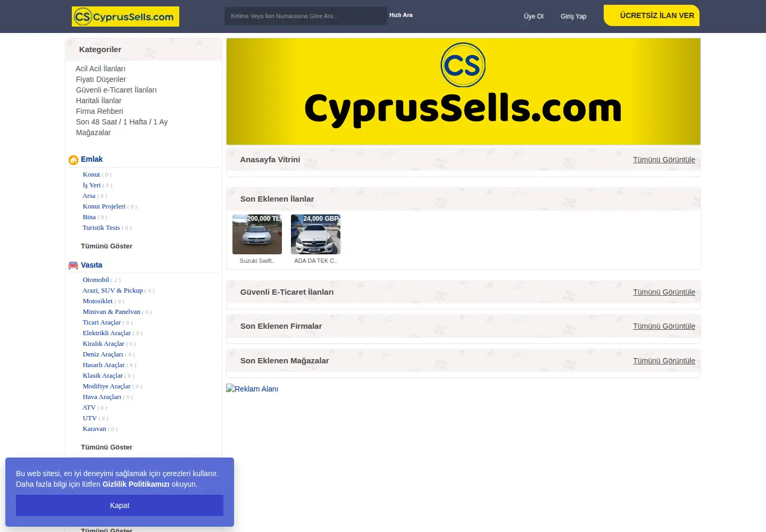Image resolution: width=766 pixels, height=532 pixels.
Task: Click Tümünü Görüntüle for Güvenli E-Ticaret İlanları
Action: point(664,292)
